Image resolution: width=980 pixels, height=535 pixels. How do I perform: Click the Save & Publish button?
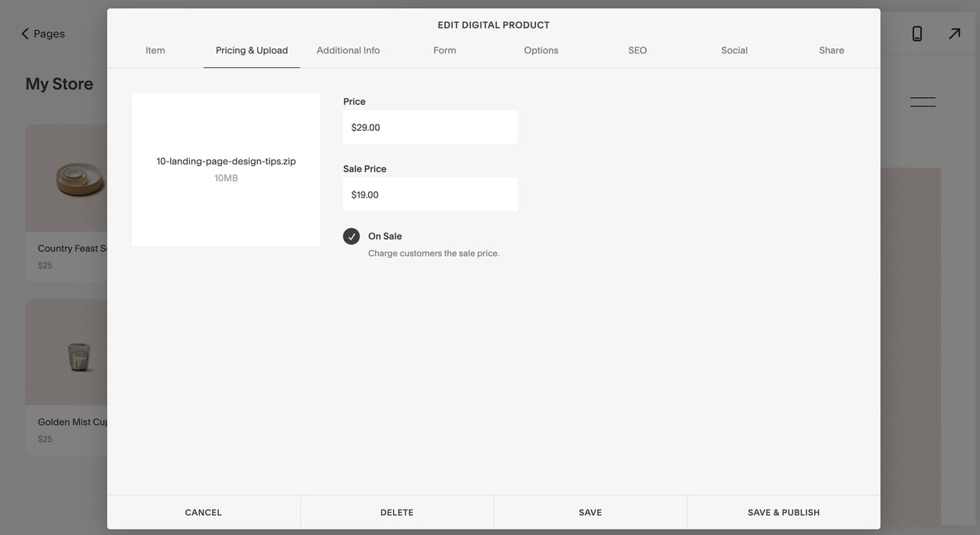point(783,512)
